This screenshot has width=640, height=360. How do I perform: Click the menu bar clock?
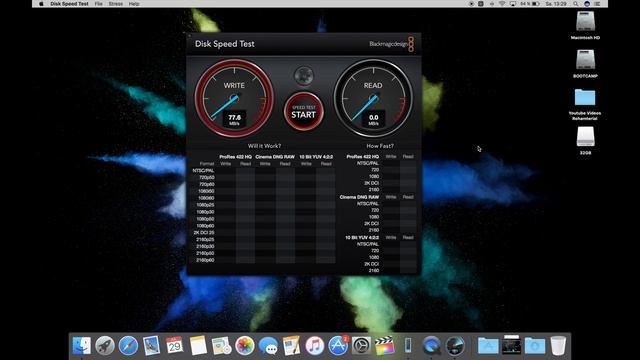pos(556,4)
